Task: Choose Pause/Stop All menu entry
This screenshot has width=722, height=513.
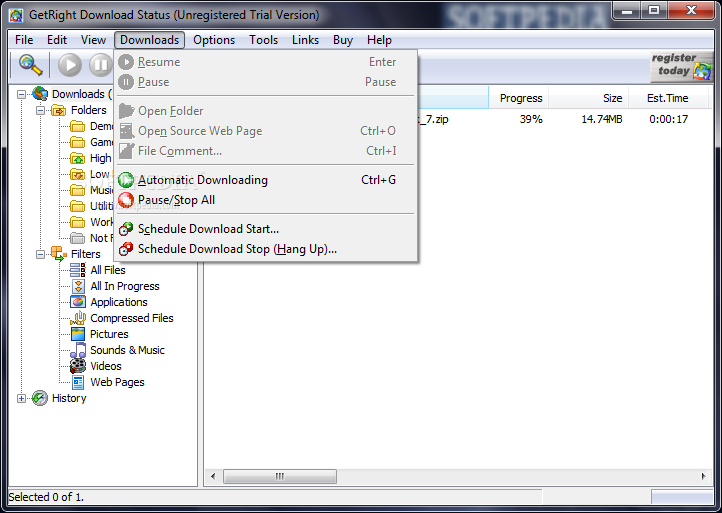Action: (266, 200)
